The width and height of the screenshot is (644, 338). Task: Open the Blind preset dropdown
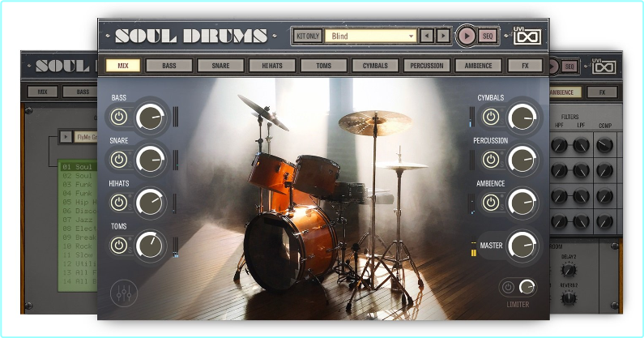tap(372, 36)
